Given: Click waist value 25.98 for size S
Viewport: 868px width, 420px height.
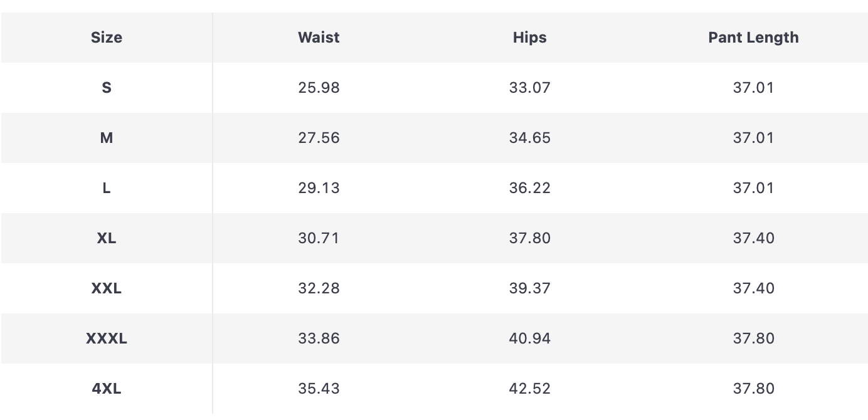Looking at the screenshot, I should tap(319, 88).
